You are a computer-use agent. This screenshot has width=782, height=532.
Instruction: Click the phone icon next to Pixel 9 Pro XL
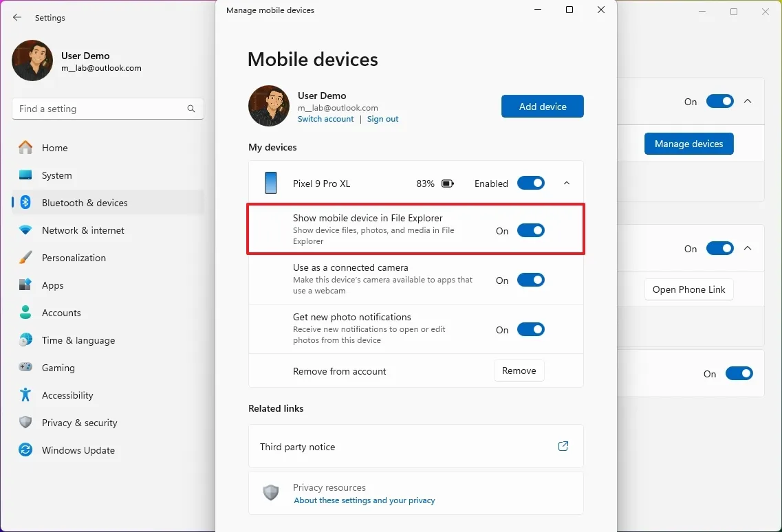[270, 183]
